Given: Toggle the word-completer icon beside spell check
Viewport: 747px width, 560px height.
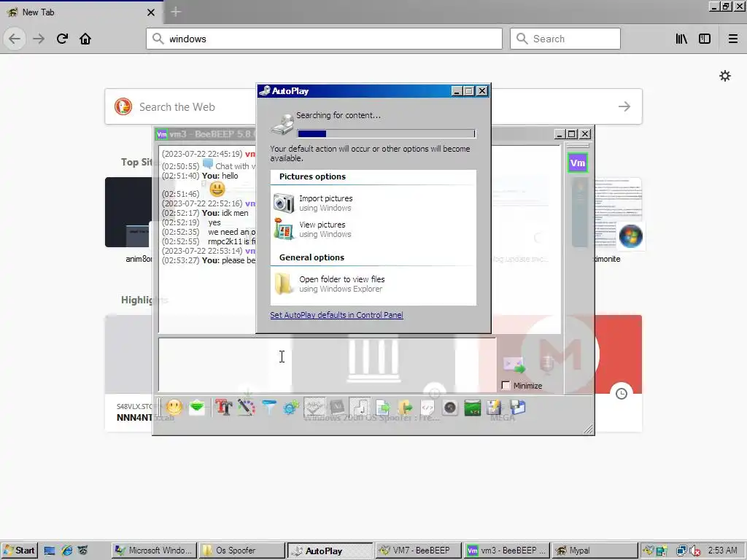Looking at the screenshot, I should 337,407.
